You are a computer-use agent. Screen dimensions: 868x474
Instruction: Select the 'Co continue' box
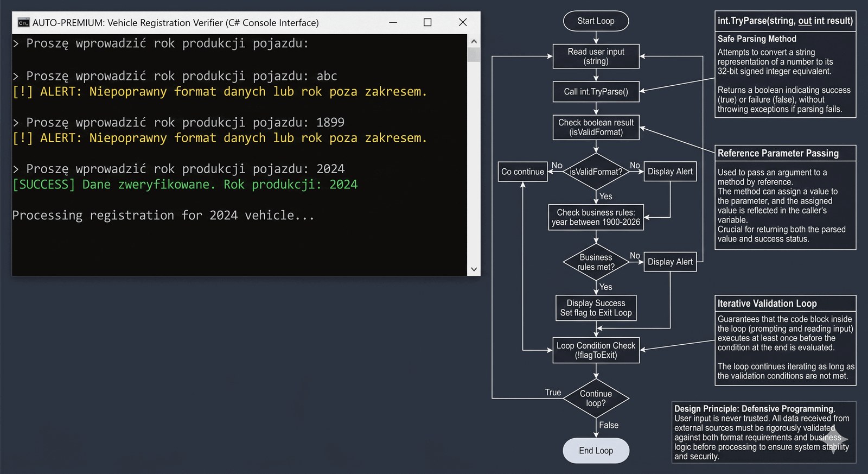[522, 172]
